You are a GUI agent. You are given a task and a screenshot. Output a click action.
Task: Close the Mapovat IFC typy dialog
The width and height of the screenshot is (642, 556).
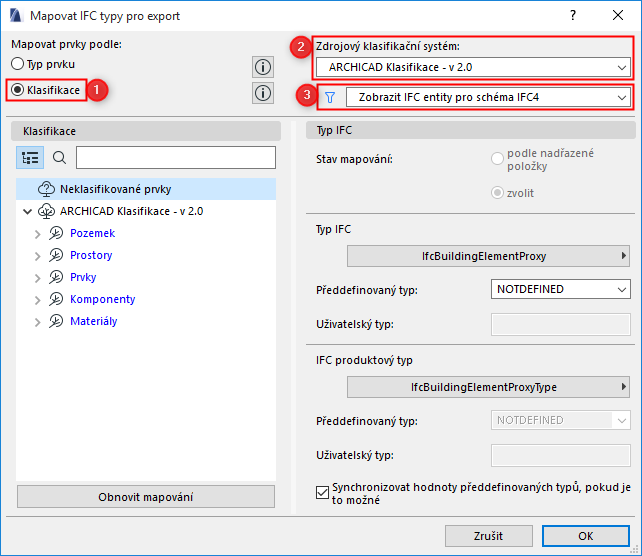click(618, 16)
